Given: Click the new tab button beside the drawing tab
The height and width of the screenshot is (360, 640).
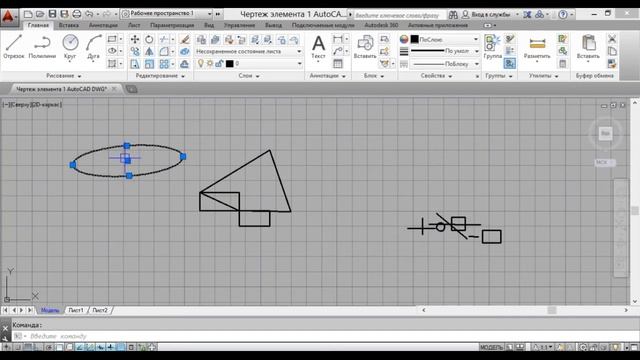Looking at the screenshot, I should [x=131, y=89].
